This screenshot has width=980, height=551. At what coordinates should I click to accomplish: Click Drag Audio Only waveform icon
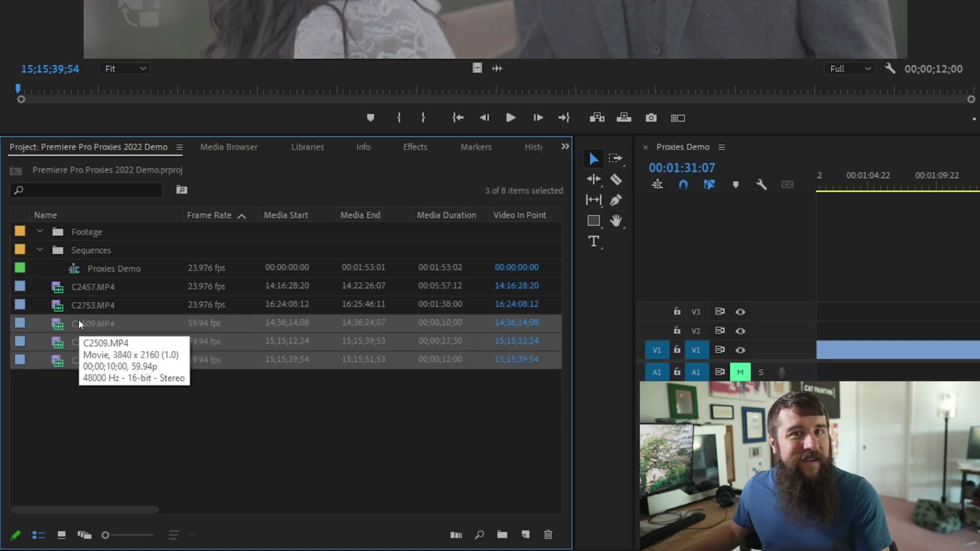[x=497, y=68]
